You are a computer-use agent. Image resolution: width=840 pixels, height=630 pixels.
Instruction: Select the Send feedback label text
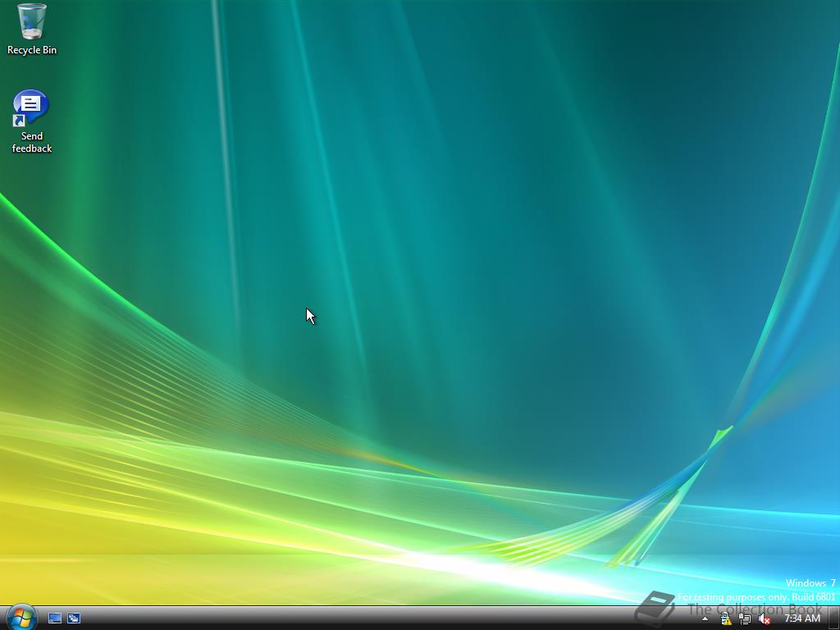[x=32, y=142]
